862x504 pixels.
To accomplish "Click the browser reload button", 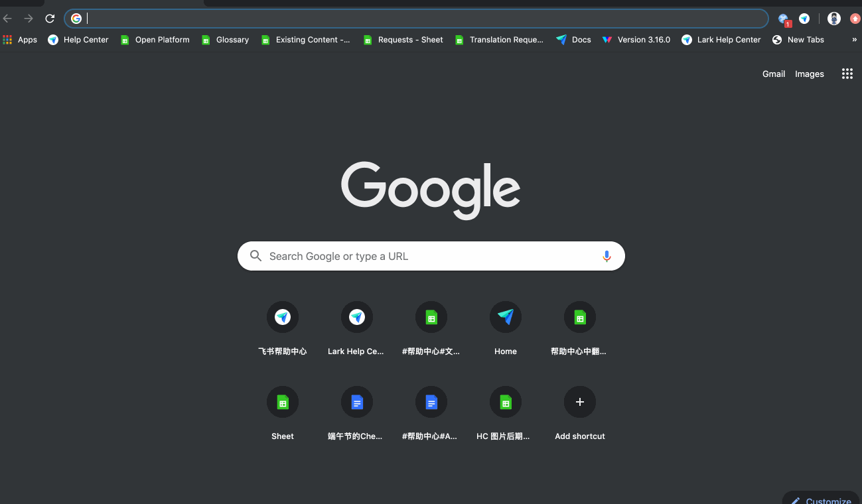I will [50, 19].
